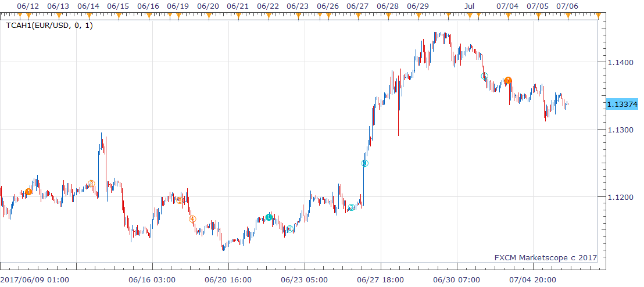
Task: Select the hollow orange signal circle near 1.1195 on 06/19
Action: (180, 200)
